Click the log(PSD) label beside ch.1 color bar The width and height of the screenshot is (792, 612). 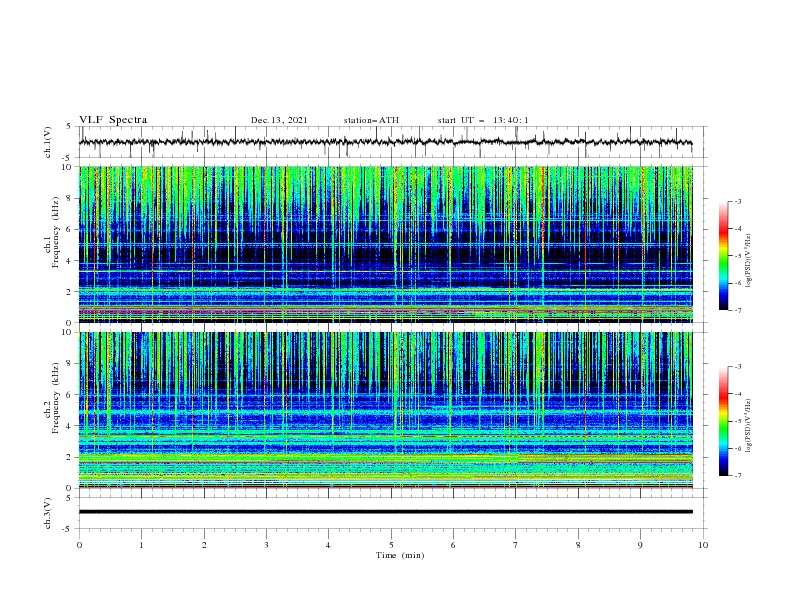point(749,261)
